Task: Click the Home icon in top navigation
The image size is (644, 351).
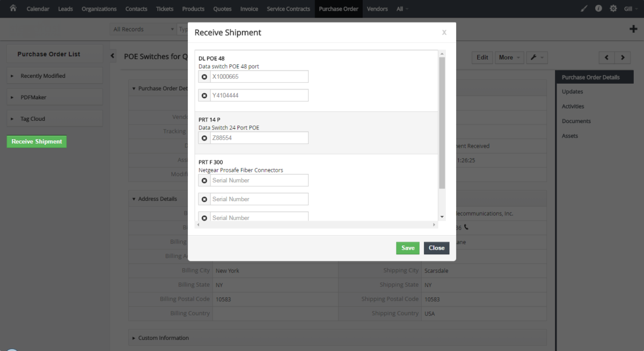Action: 13,9
